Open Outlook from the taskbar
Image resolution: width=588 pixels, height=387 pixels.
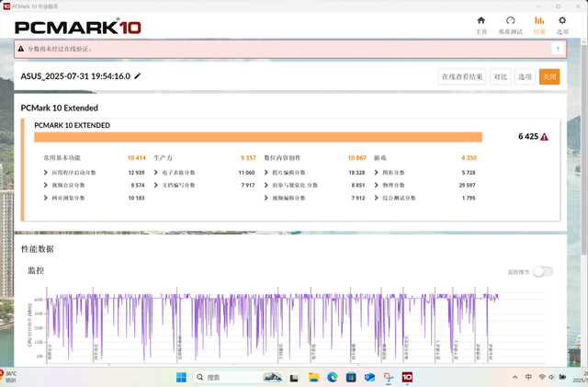tap(369, 377)
